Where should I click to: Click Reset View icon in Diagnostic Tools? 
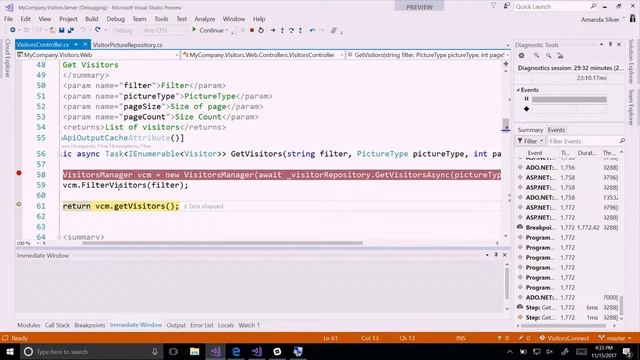tap(560, 56)
